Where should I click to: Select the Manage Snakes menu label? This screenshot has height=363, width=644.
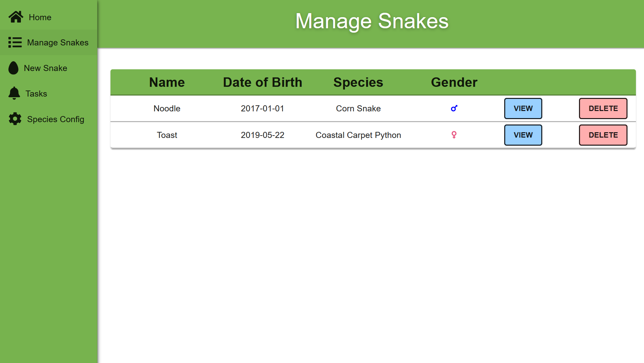[58, 43]
